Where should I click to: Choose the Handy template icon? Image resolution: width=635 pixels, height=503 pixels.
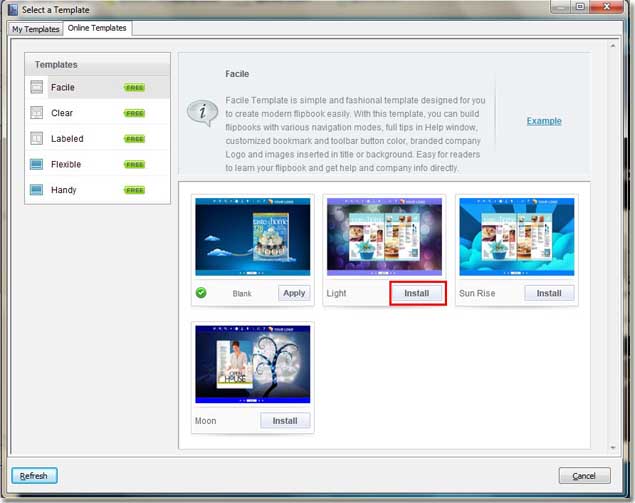(x=37, y=190)
